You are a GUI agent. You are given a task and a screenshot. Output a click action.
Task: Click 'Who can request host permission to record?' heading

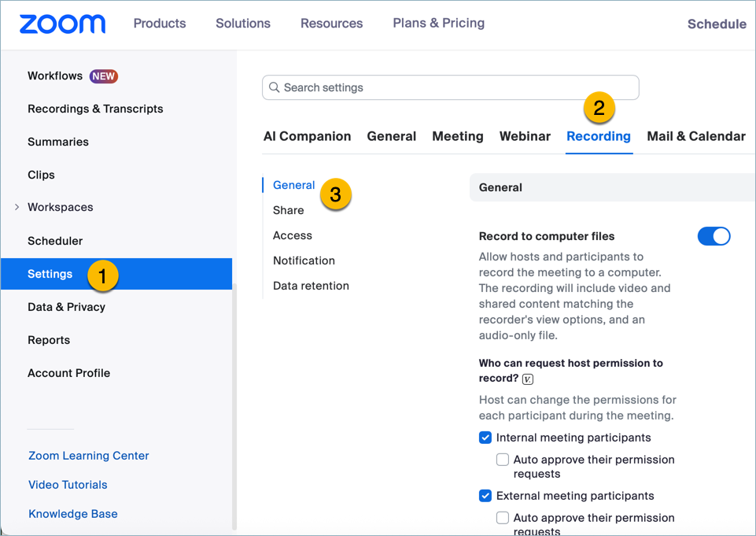click(571, 371)
